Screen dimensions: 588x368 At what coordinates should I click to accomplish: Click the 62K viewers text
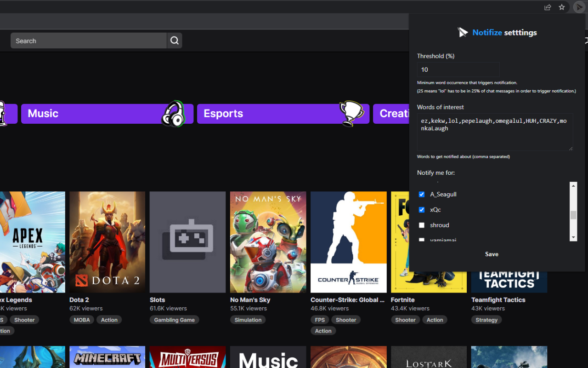[x=86, y=308]
